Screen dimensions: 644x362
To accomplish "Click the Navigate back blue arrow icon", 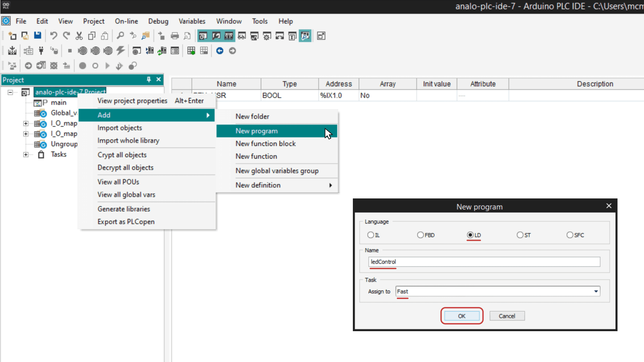I will (220, 51).
